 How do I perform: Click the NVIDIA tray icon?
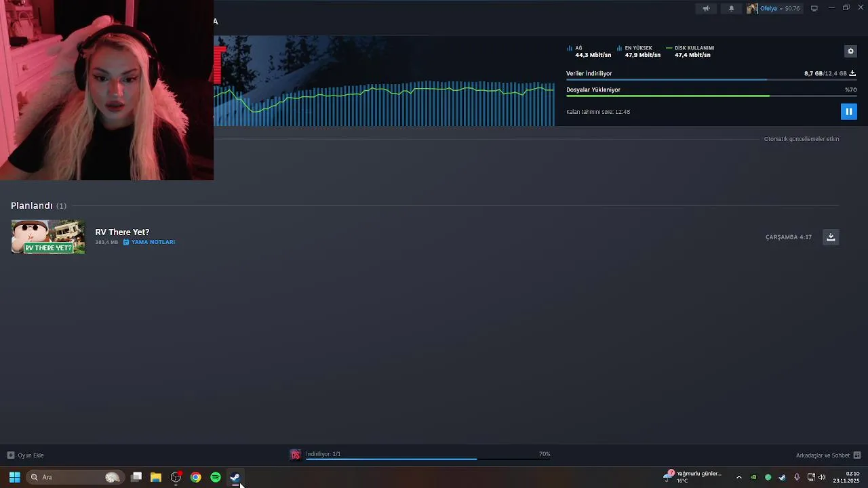coord(753,477)
